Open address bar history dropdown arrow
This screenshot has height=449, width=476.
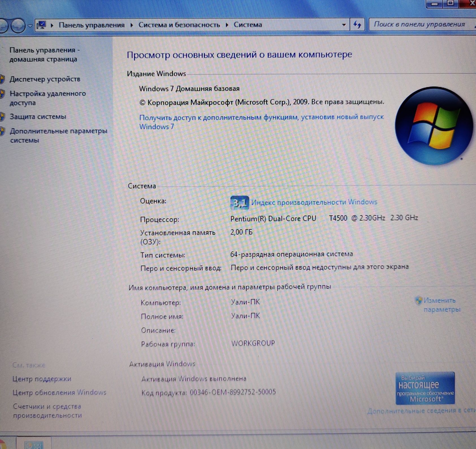(x=344, y=25)
